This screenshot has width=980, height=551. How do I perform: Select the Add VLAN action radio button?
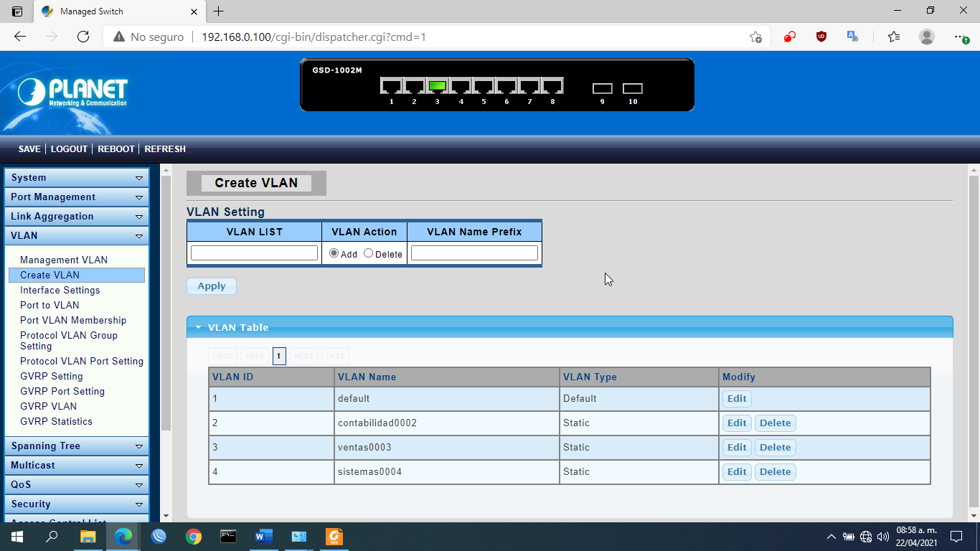click(334, 253)
